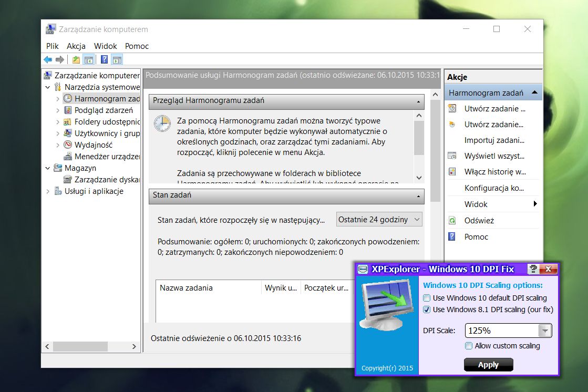Screen dimensions: 588x392
Task: Open the export list toolbar icon
Action: pos(75,59)
